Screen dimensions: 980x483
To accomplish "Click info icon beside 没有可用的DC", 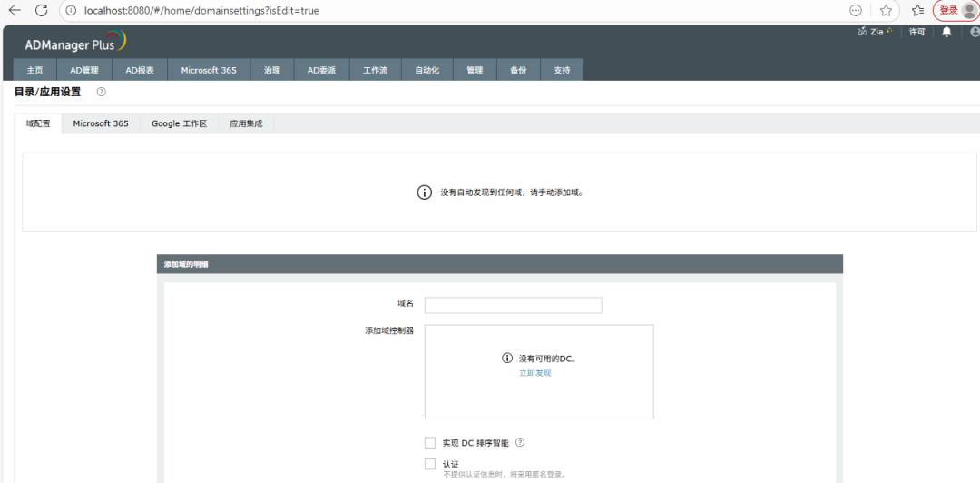I will [507, 359].
